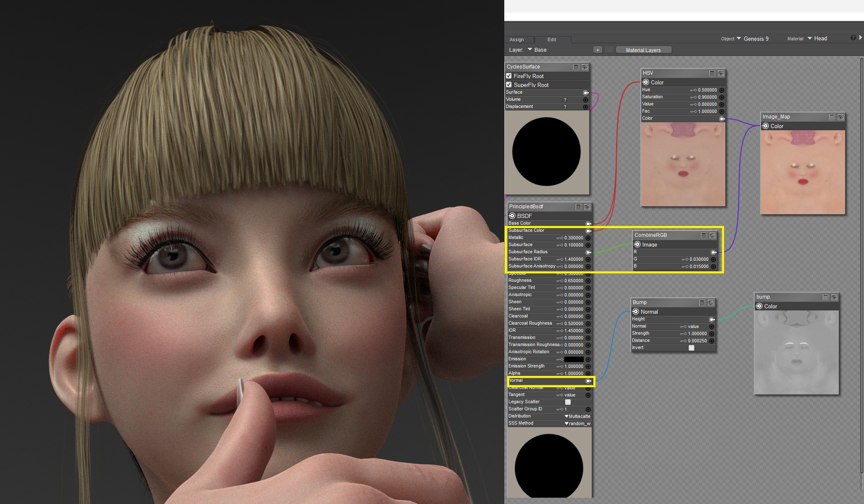This screenshot has width=864, height=504.
Task: Click the CyclesSurface black sphere preview
Action: click(x=546, y=152)
